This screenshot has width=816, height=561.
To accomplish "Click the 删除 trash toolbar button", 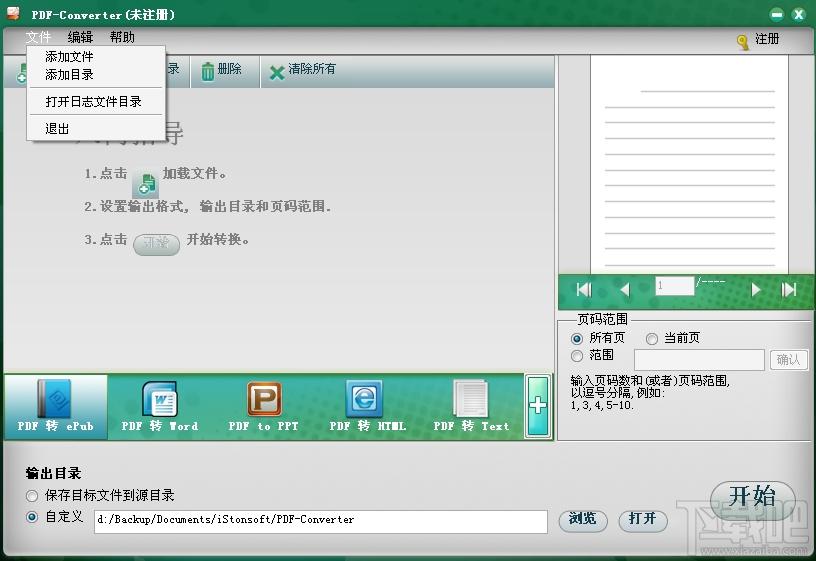I will [224, 71].
